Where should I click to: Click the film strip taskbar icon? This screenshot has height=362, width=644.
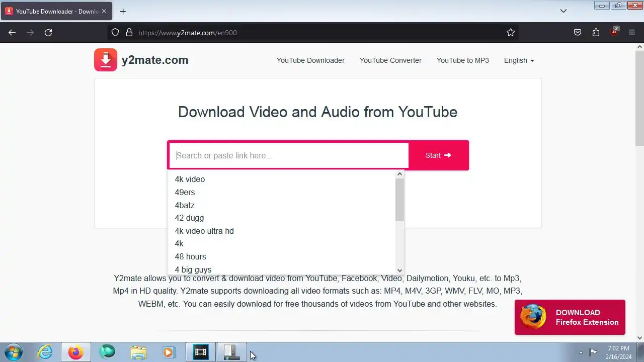201,352
